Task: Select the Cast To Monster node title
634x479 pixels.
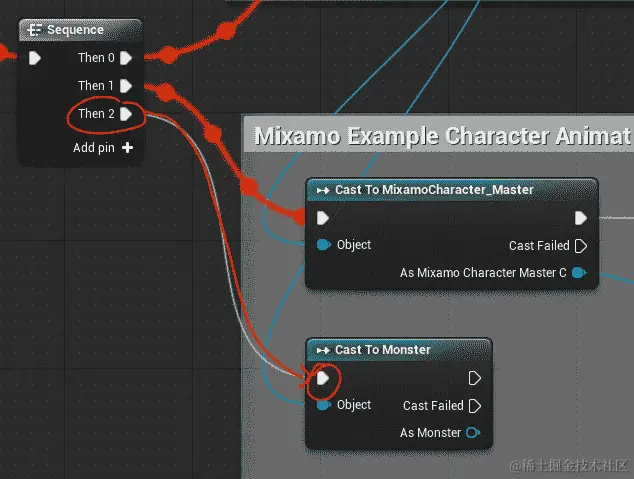Action: pyautogui.click(x=383, y=350)
